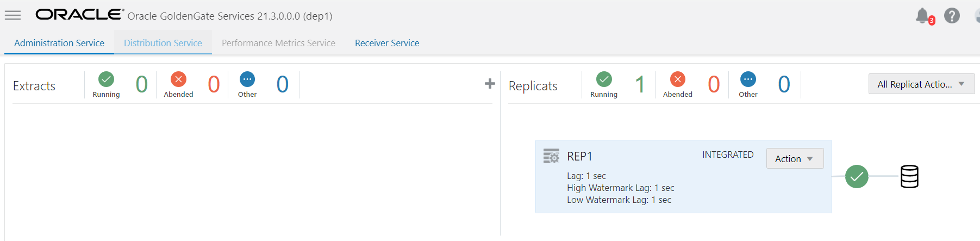
Task: Click 'Low Watermark Lag: 1 sec' text
Action: 619,200
